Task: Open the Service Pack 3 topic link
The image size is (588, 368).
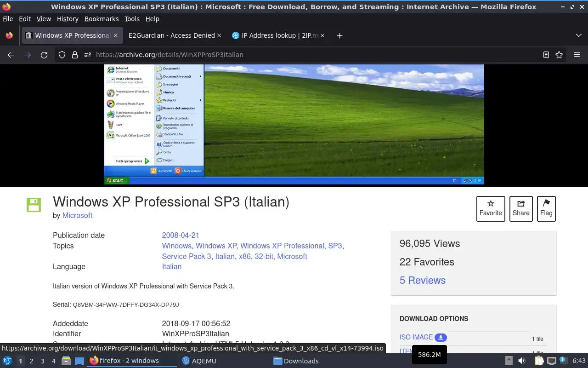Action: [187, 256]
